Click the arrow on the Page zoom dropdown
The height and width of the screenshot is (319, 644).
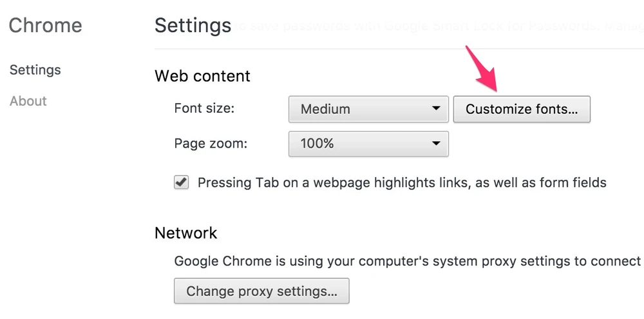(436, 143)
